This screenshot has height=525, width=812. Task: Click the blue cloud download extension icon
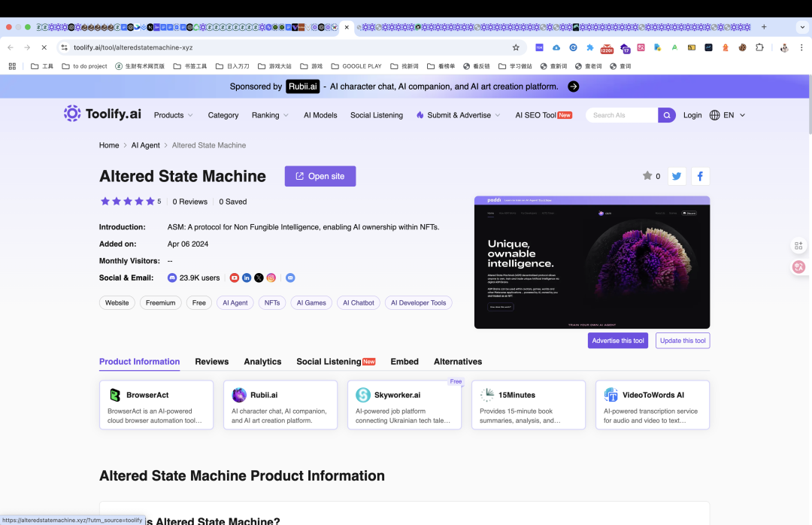556,47
